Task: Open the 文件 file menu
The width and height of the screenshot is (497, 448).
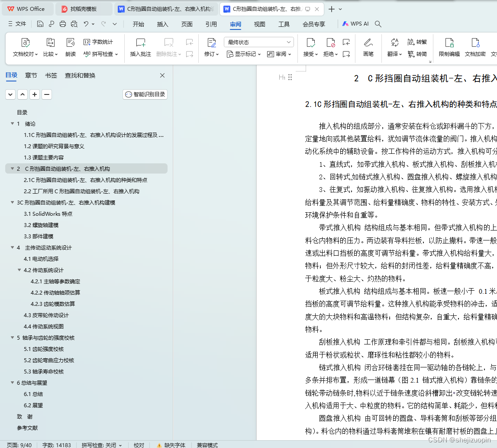Action: (17, 24)
